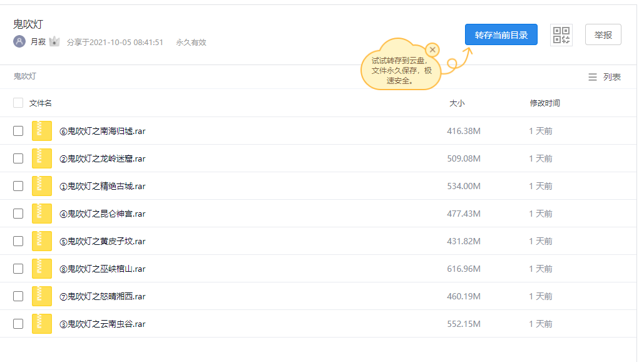This screenshot has width=644, height=362.
Task: Click the QR code icon
Action: (x=561, y=35)
